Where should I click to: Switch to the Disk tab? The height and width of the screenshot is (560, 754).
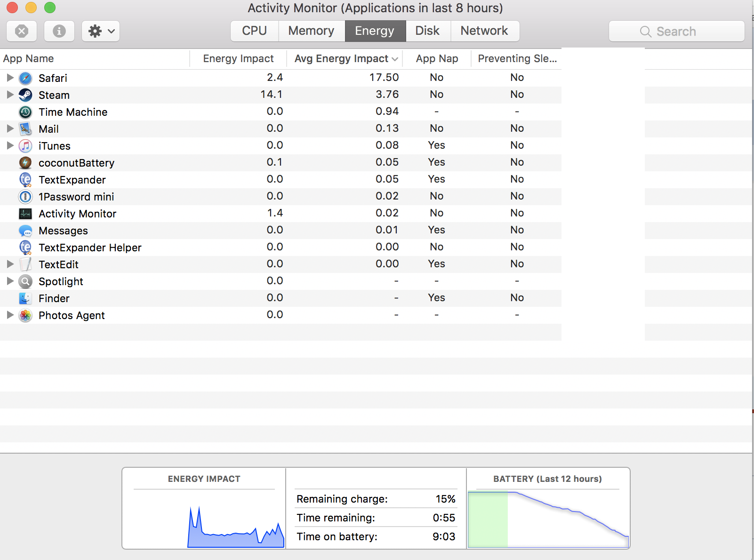point(427,31)
